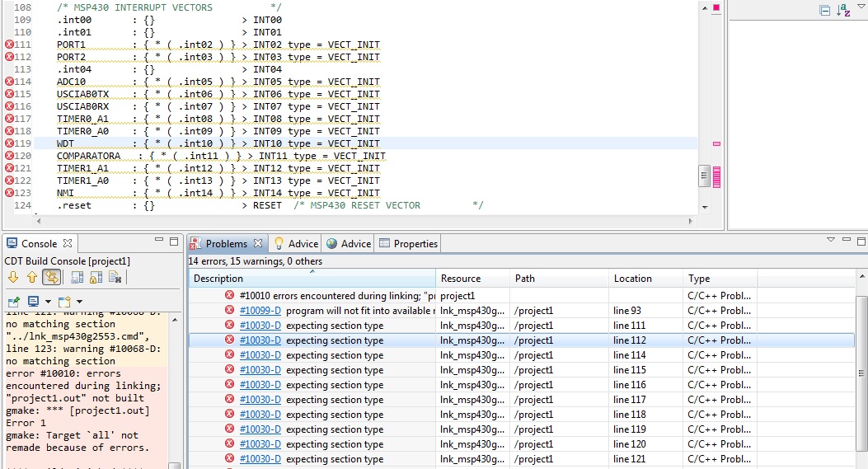Switch to the Properties tab
The height and width of the screenshot is (469, 868).
[409, 244]
